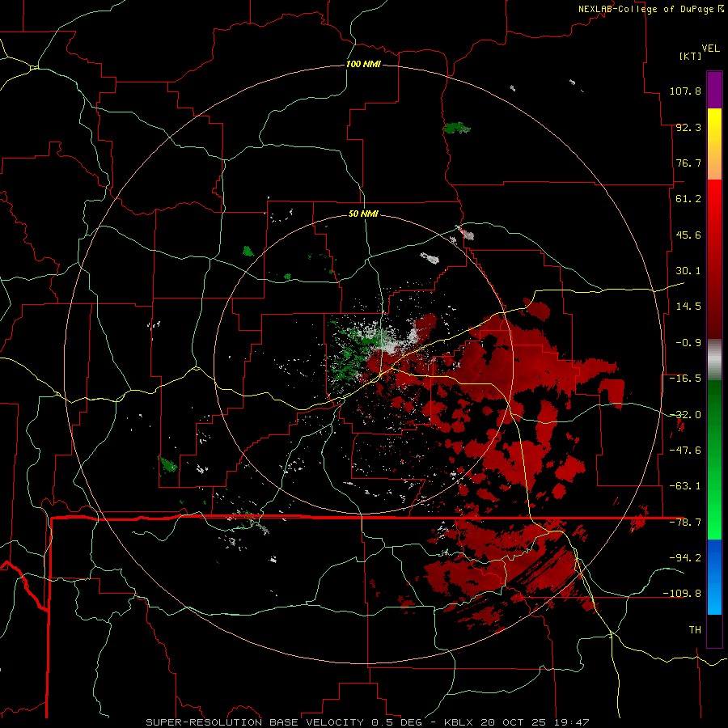Click the -63.1 scale value
Viewport: 728px width, 728px height.
click(x=685, y=486)
